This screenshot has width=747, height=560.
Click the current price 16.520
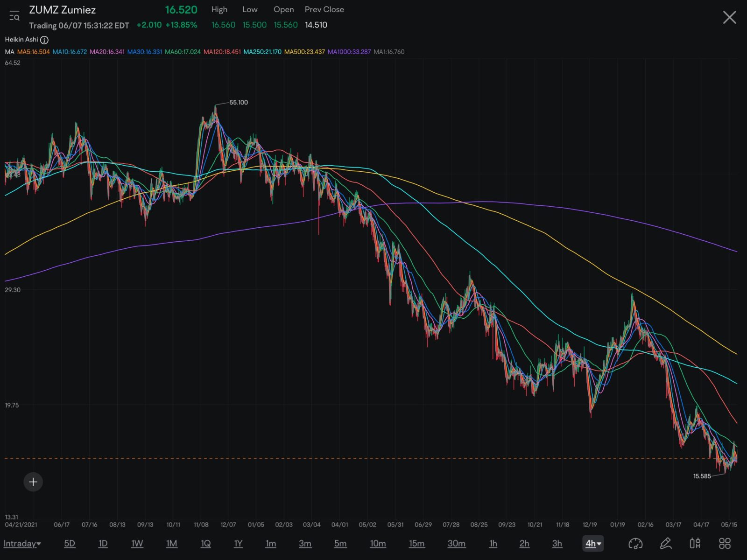pos(181,10)
